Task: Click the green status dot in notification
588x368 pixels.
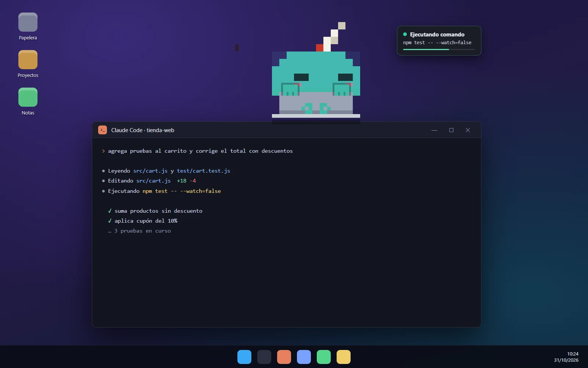Action: pyautogui.click(x=405, y=34)
